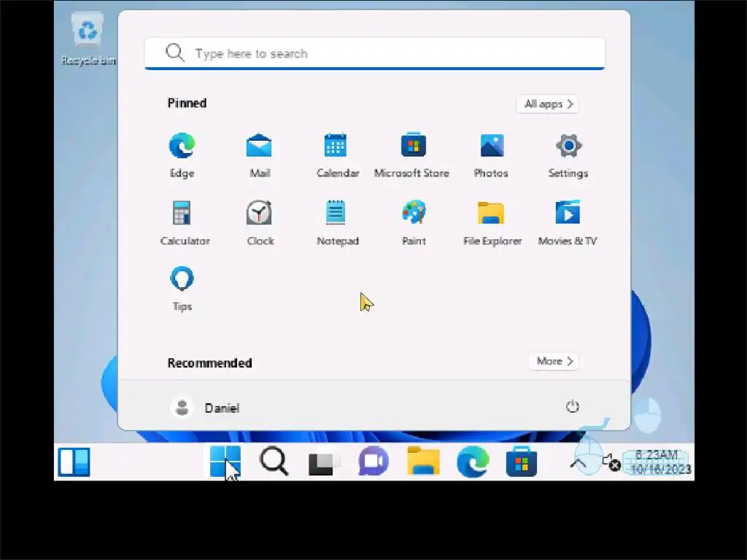Launch Notepad from pinned apps

(x=337, y=223)
